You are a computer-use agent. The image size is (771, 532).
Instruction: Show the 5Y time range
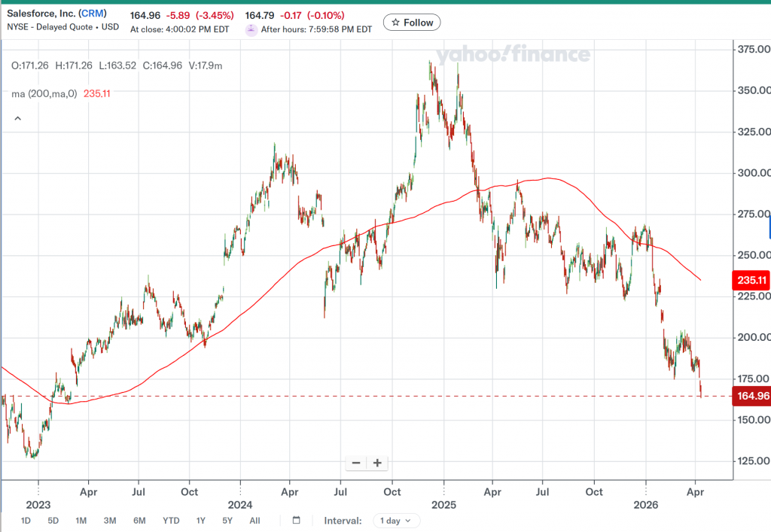coord(227,520)
